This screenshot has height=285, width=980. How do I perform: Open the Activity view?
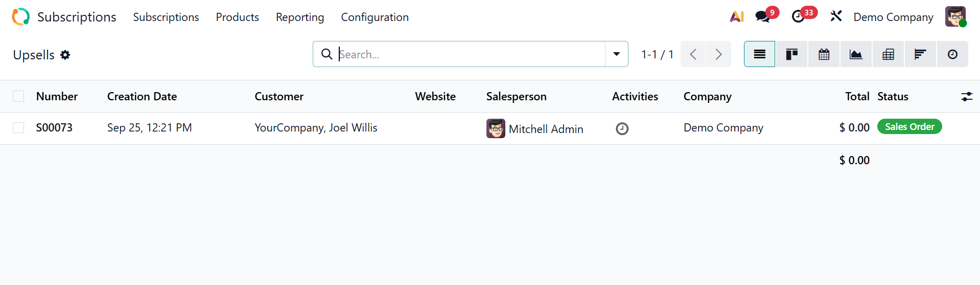click(952, 54)
